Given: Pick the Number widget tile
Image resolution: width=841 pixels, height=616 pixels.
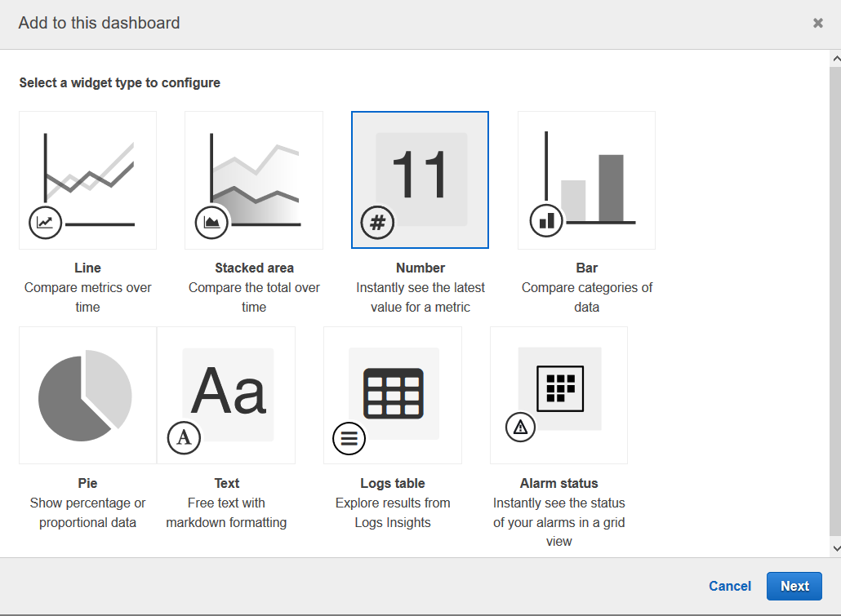Looking at the screenshot, I should pyautogui.click(x=420, y=180).
